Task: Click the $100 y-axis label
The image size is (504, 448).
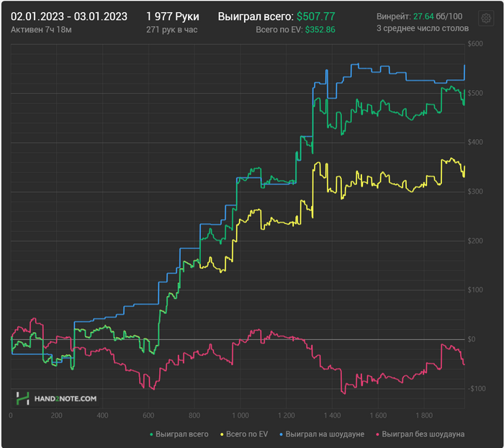Action: coord(475,290)
